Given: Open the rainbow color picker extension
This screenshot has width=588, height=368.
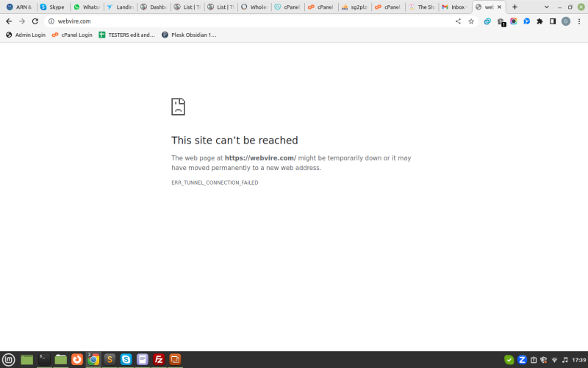Looking at the screenshot, I should tap(513, 21).
